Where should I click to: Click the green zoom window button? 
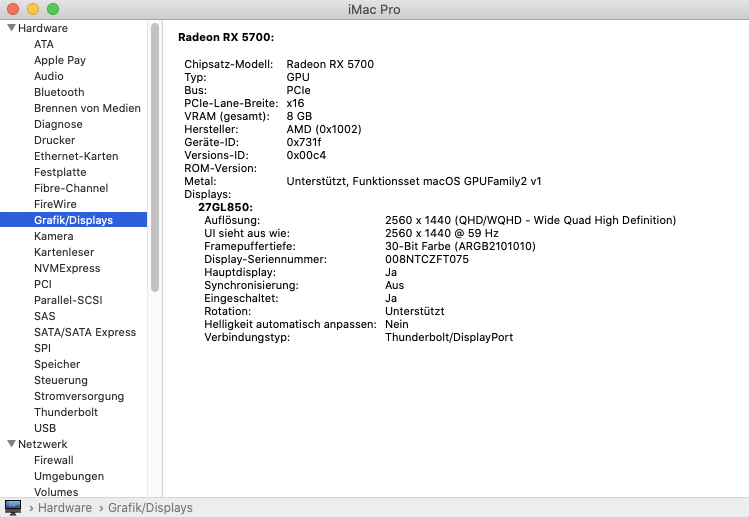53,9
